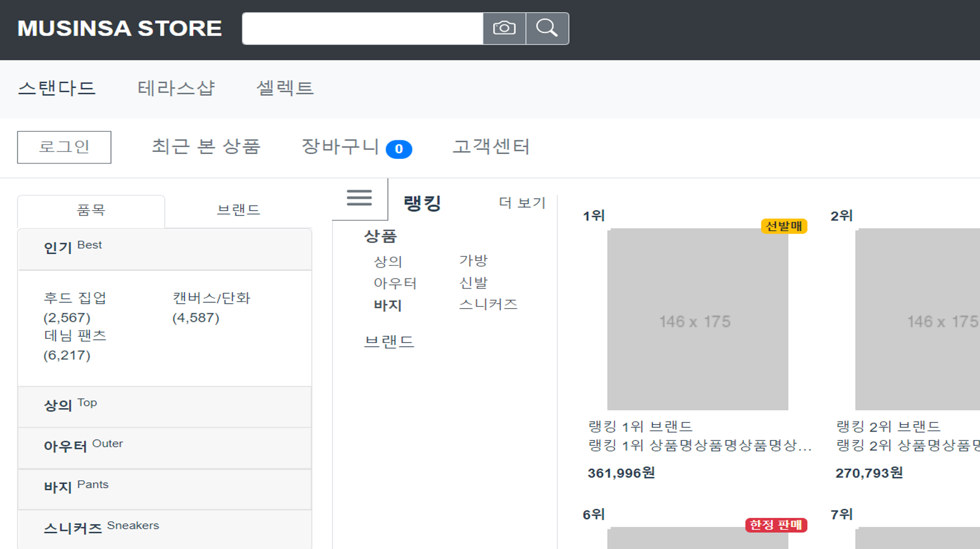Click the 로그인 button
980x549 pixels.
point(64,147)
